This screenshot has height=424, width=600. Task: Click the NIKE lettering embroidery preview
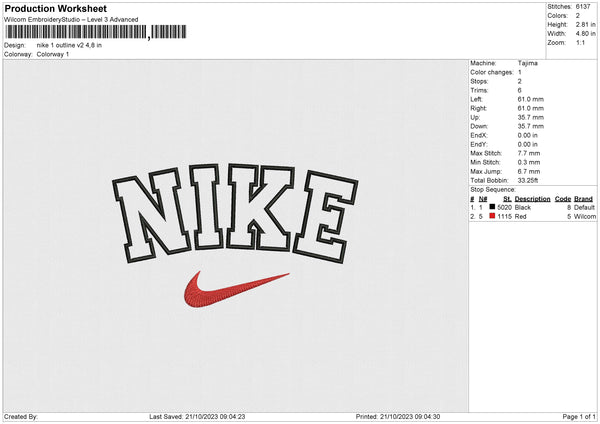point(235,214)
